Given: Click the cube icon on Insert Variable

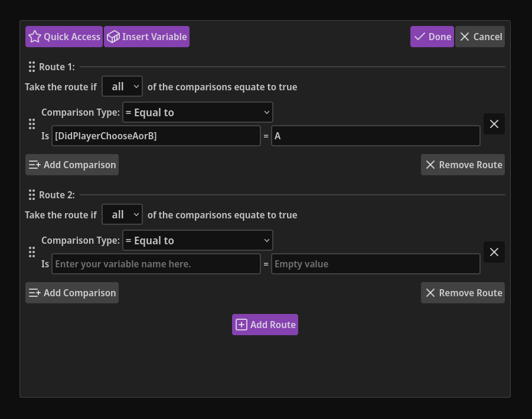Looking at the screenshot, I should pos(112,36).
